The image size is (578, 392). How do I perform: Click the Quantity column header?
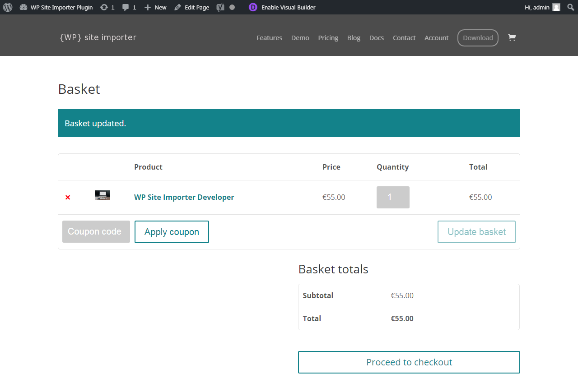[x=392, y=167]
